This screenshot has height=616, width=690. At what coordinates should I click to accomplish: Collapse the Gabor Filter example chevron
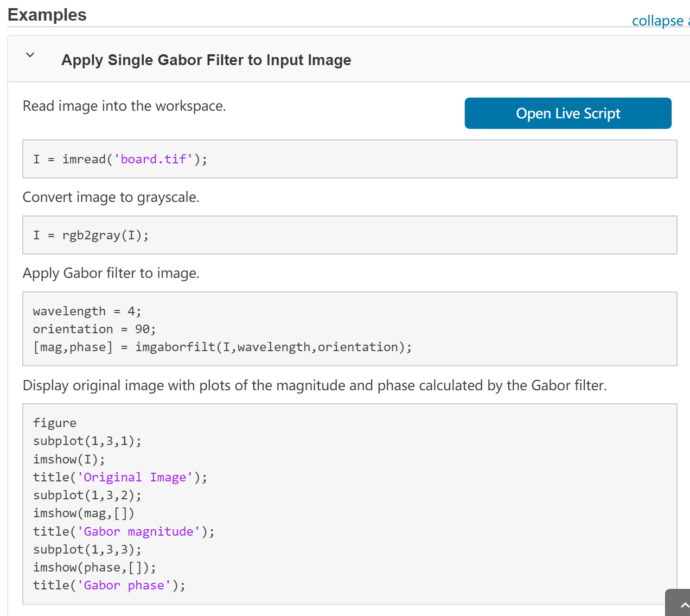[x=30, y=55]
